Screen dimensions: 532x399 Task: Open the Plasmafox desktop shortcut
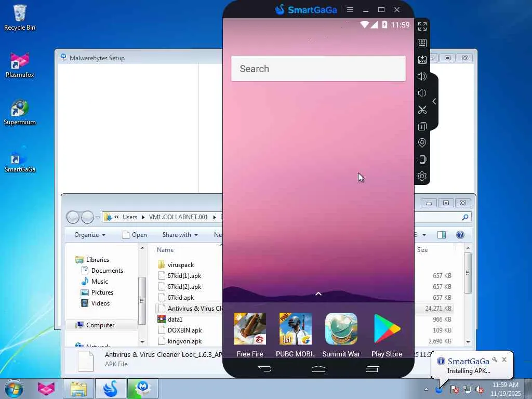coord(20,65)
